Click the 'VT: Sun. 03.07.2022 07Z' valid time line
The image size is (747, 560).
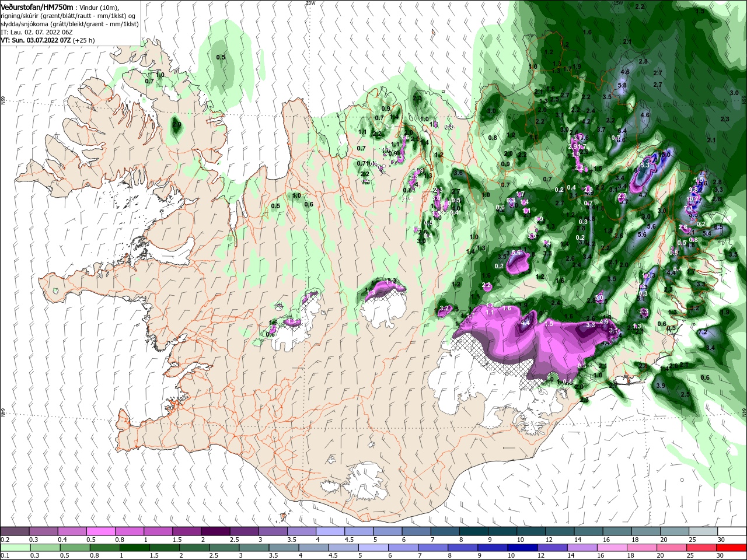[x=36, y=40]
